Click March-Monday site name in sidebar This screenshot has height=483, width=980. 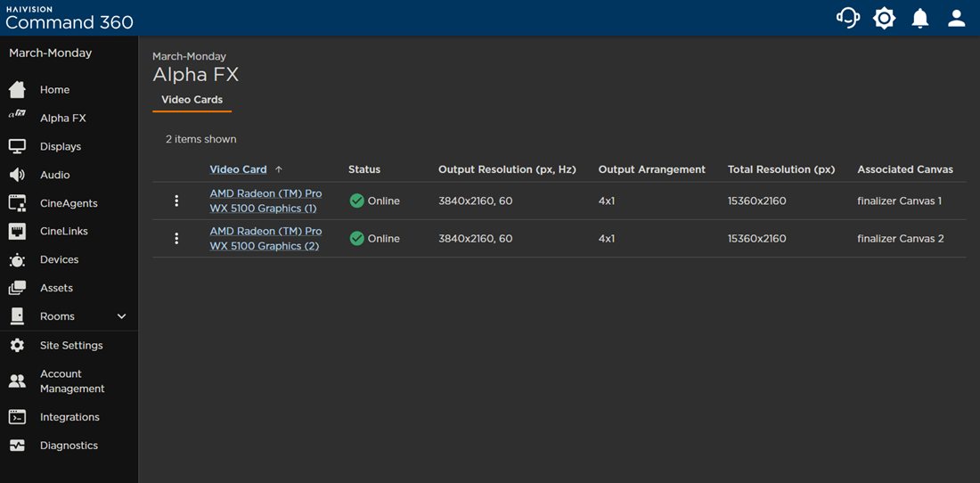tap(51, 53)
